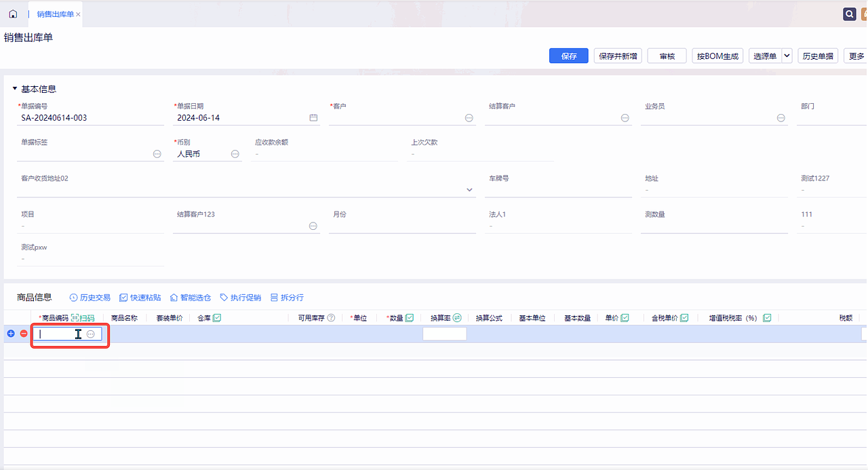
Task: Switch to the 销售出库单 tab
Action: pos(53,13)
